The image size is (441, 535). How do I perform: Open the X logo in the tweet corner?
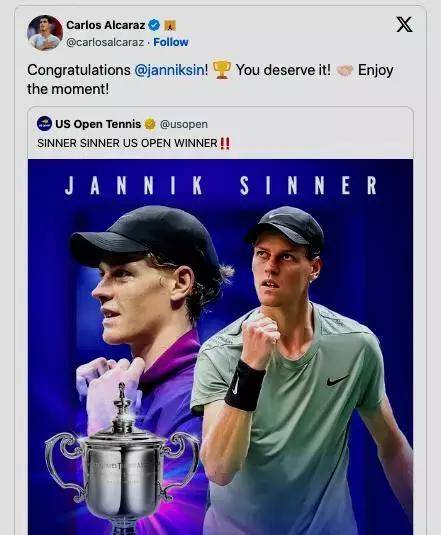pyautogui.click(x=404, y=25)
